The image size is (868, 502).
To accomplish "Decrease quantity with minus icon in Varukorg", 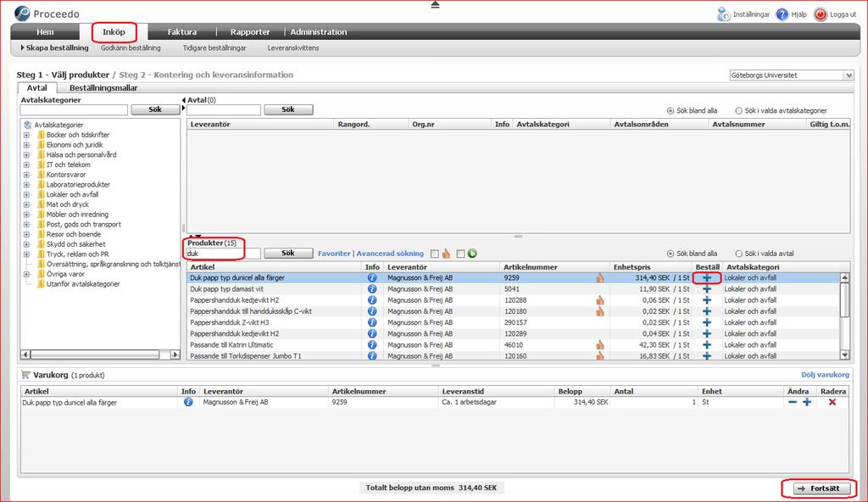I will tap(793, 402).
